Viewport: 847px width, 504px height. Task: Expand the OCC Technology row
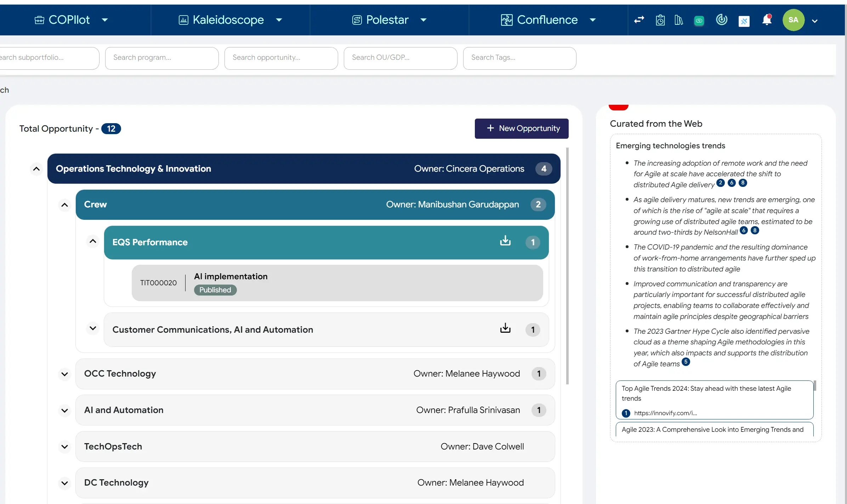point(64,374)
